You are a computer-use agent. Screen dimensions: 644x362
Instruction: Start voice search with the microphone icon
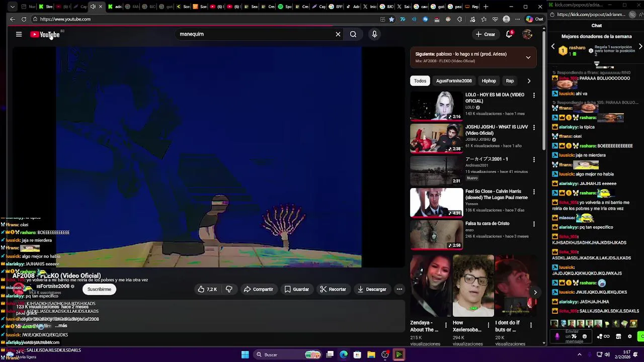pyautogui.click(x=374, y=34)
